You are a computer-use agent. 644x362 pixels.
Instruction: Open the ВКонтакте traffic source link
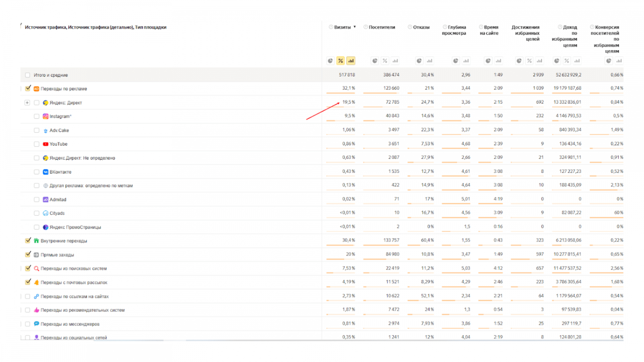tap(60, 172)
